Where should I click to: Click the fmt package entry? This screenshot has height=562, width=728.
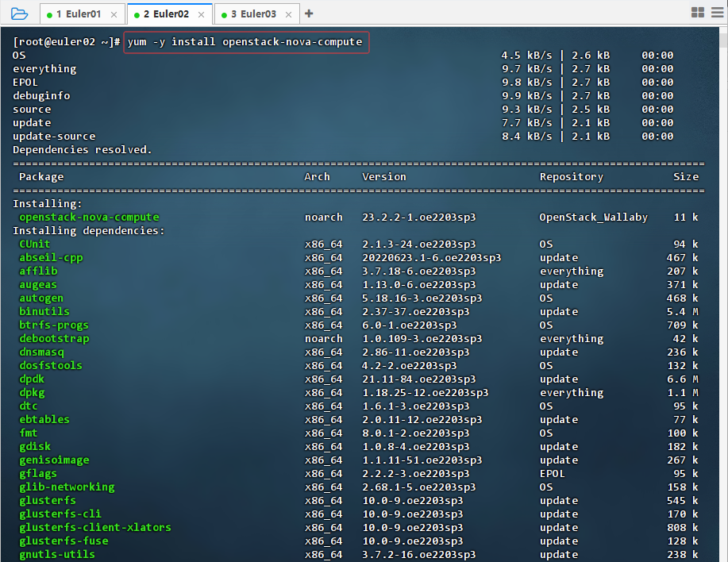pyautogui.click(x=29, y=433)
